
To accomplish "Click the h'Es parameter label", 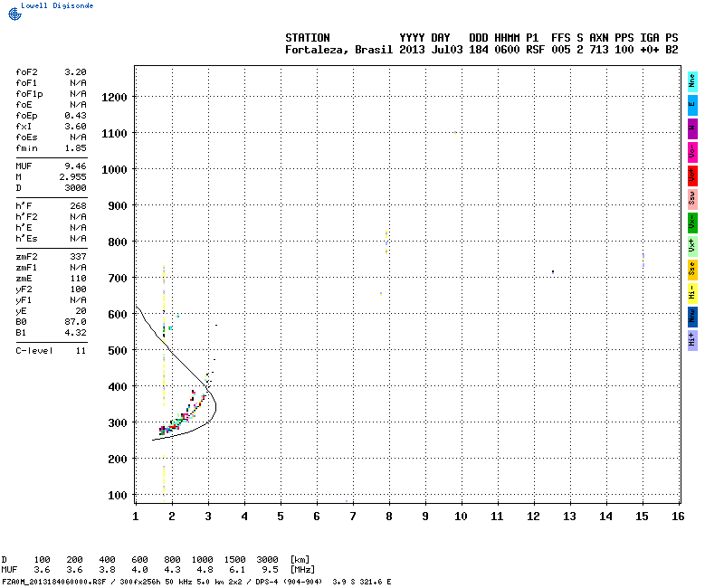I will click(x=26, y=239).
